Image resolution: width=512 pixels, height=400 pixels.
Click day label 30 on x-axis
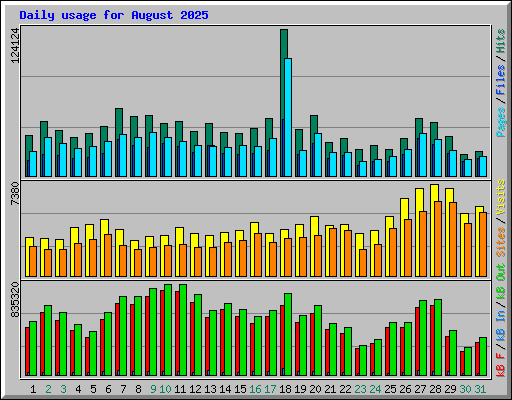point(465,389)
